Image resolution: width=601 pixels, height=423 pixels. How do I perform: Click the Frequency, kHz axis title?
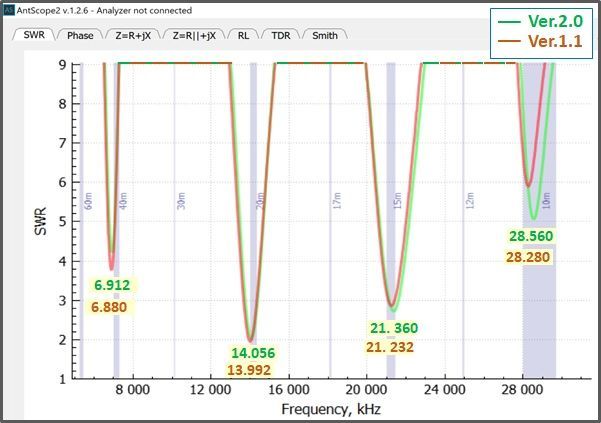(x=330, y=410)
